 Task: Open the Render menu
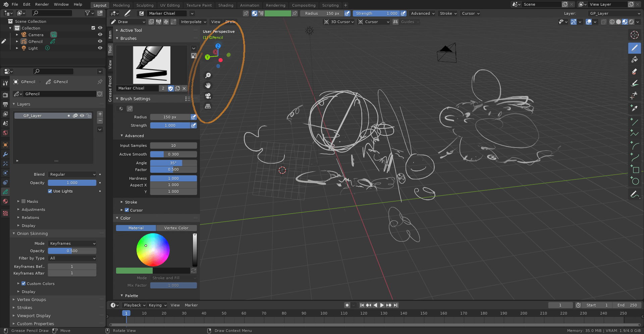[42, 4]
